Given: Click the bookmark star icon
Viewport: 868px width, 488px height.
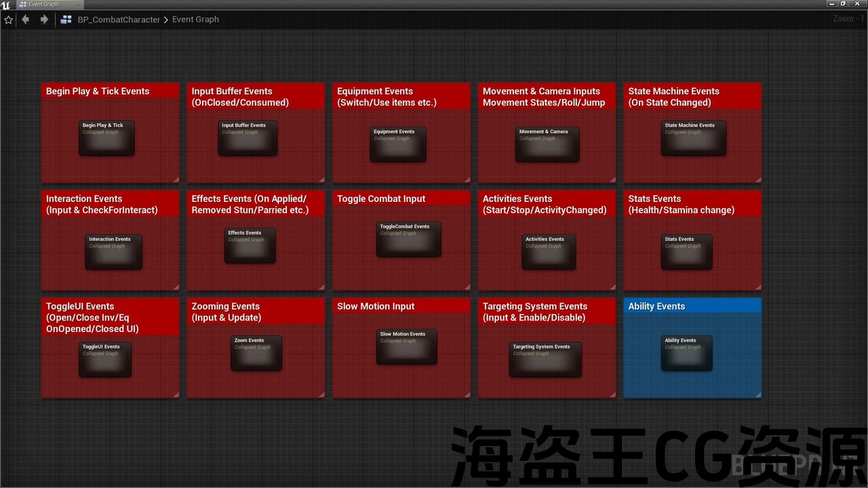Looking at the screenshot, I should click(x=8, y=20).
